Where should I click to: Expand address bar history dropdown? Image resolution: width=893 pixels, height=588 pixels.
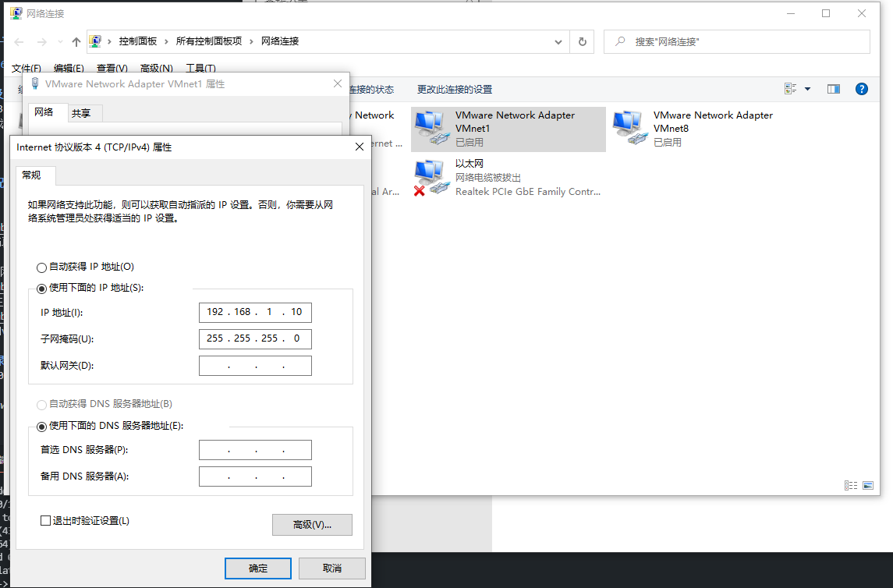click(x=558, y=41)
